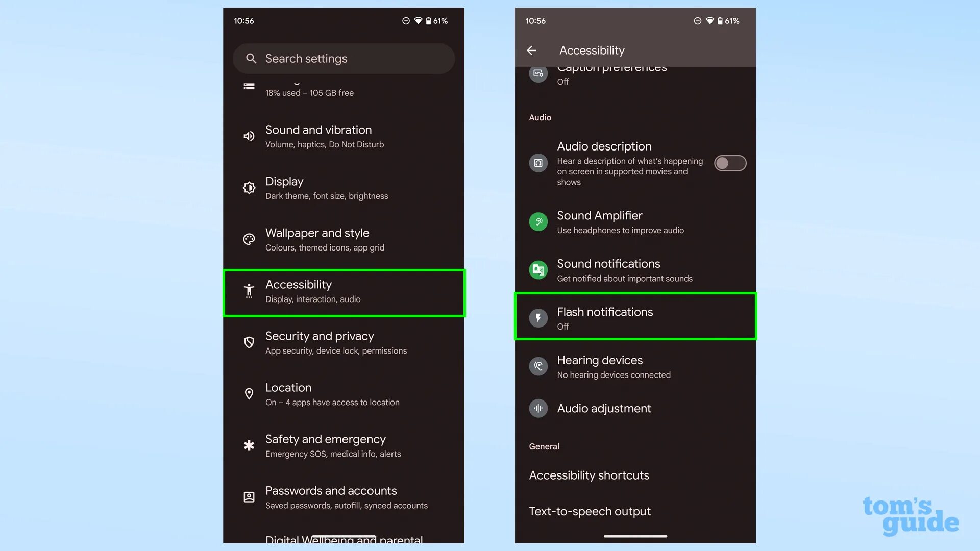The height and width of the screenshot is (551, 980).
Task: Tap the Search settings input field
Action: tap(344, 59)
